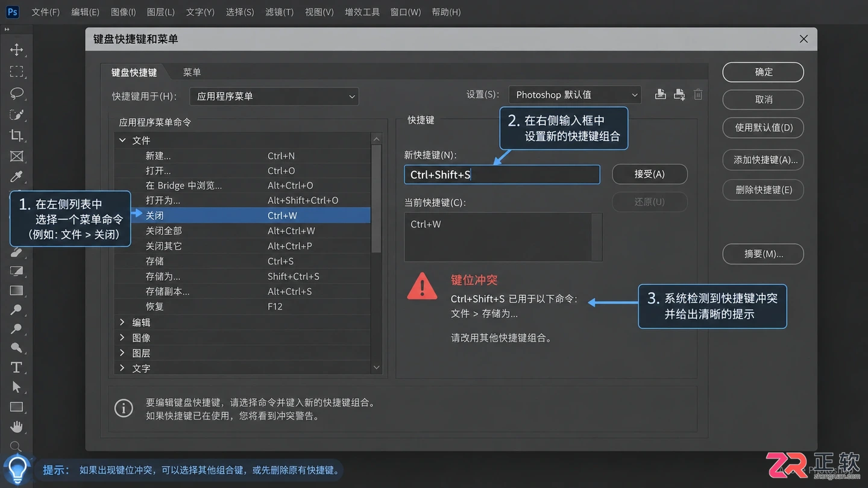
Task: Select the Frame tool
Action: pos(16,157)
